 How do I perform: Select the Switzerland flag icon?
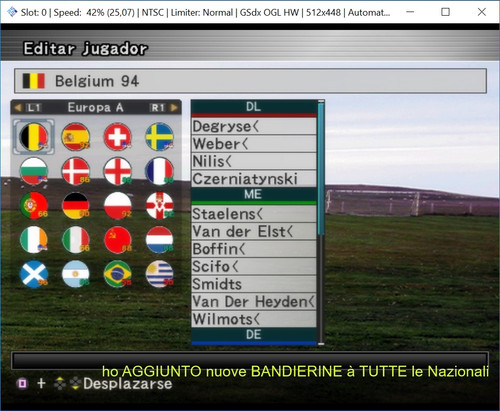tap(117, 137)
